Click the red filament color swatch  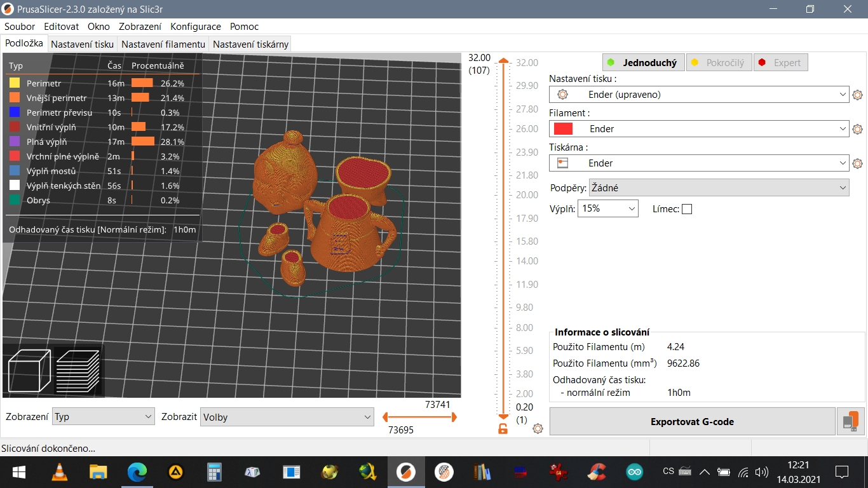[563, 129]
